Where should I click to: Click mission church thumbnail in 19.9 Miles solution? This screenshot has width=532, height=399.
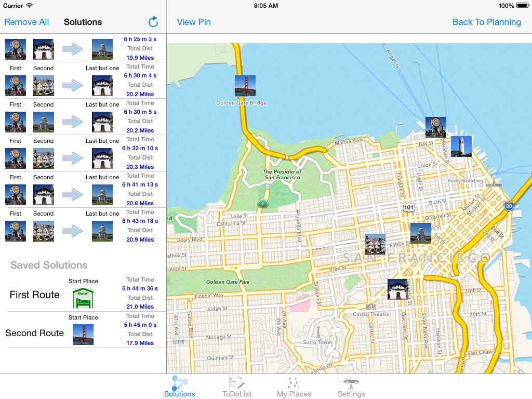pos(44,49)
